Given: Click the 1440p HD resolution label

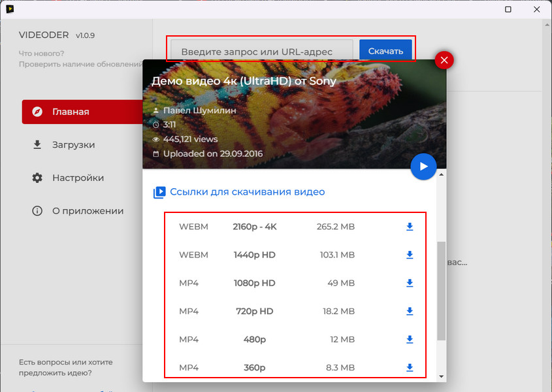Looking at the screenshot, I should (255, 255).
